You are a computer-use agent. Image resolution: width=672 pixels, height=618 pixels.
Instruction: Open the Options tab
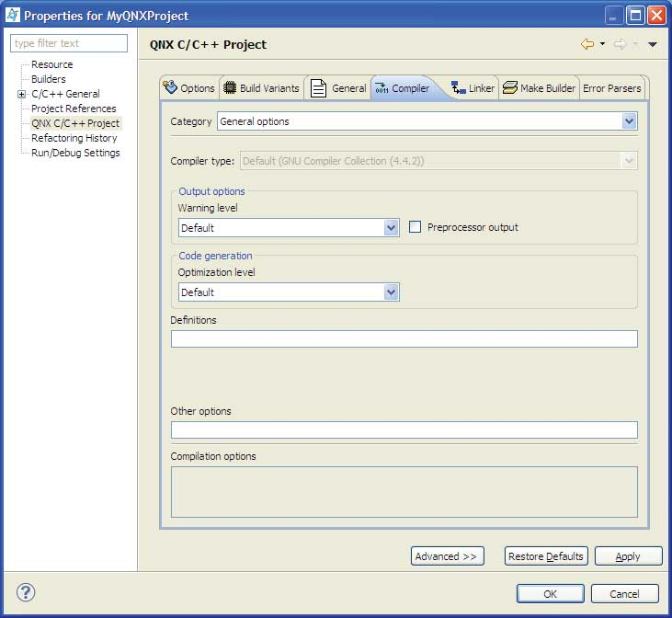(x=189, y=88)
